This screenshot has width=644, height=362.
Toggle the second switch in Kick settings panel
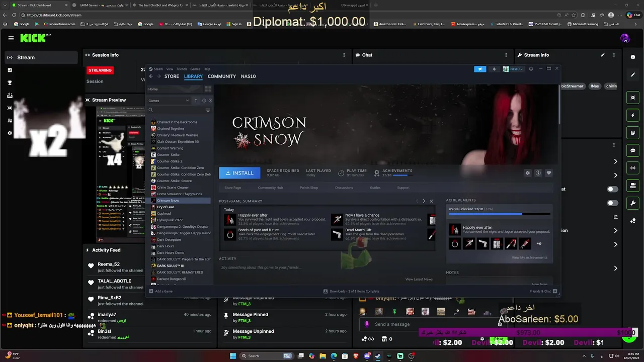click(612, 203)
